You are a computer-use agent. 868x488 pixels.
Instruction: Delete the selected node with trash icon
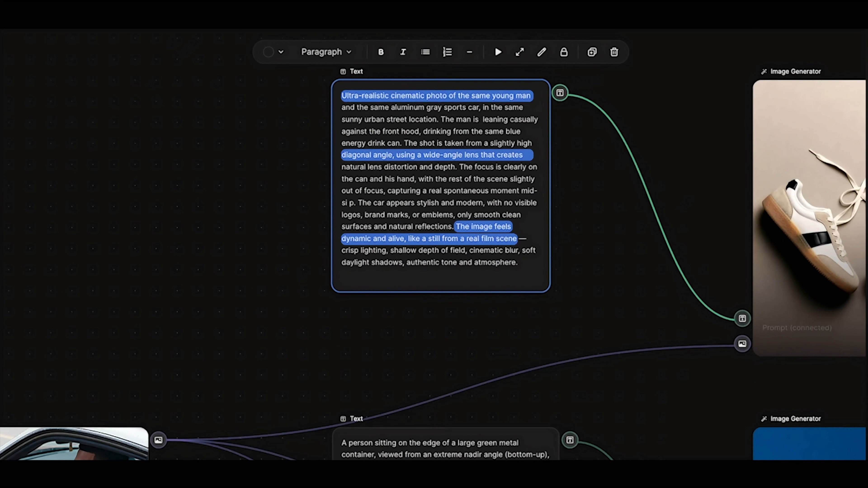614,52
